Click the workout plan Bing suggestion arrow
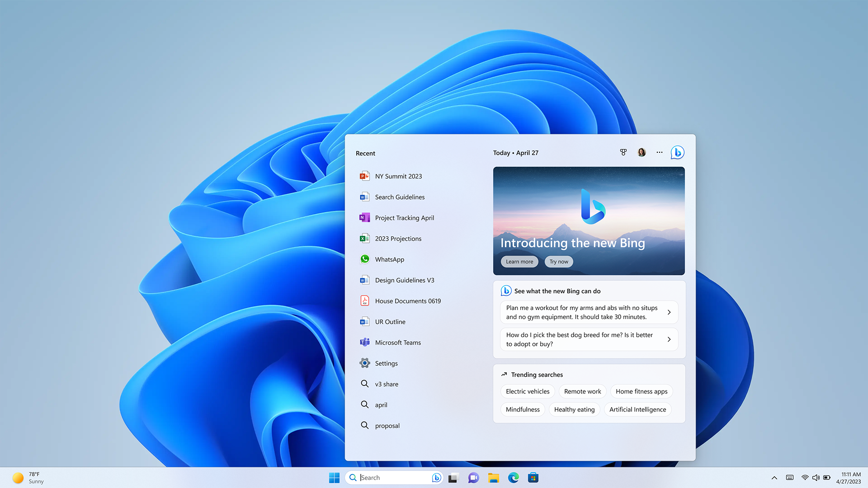The height and width of the screenshot is (488, 868). [669, 312]
